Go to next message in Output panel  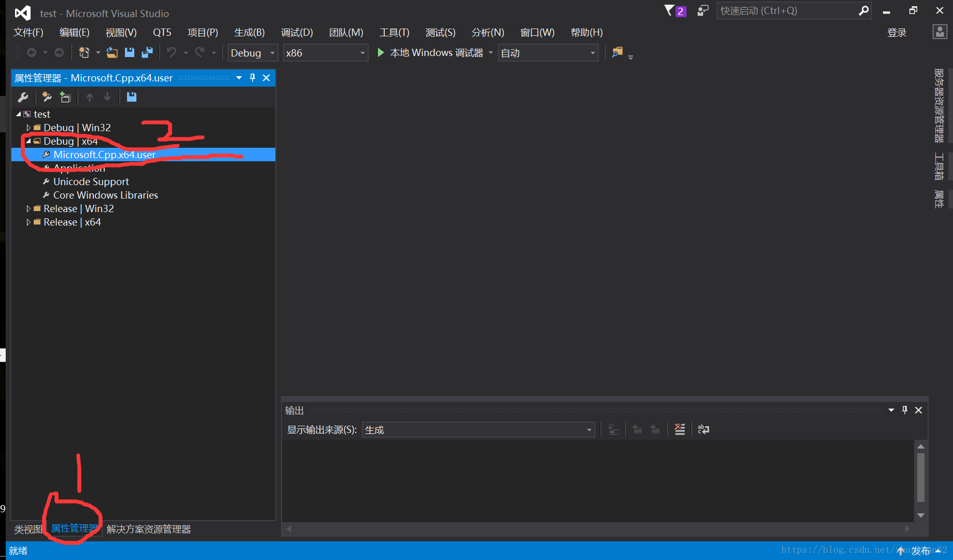[x=655, y=429]
